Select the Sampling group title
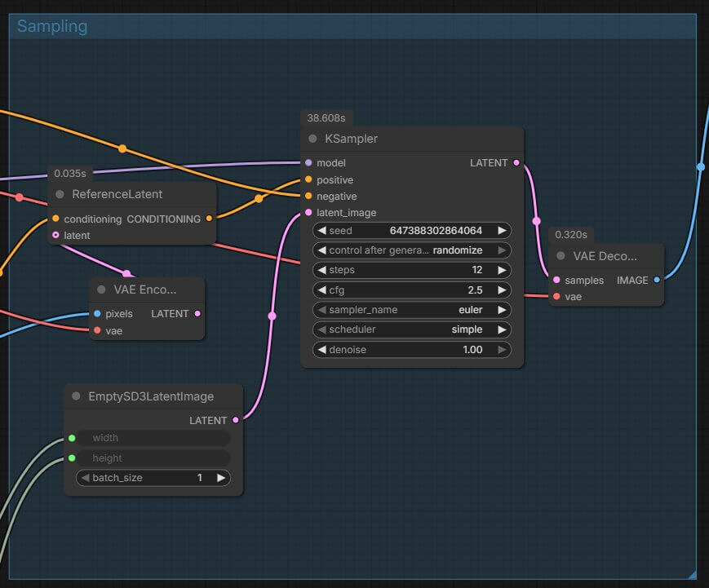 tap(52, 26)
